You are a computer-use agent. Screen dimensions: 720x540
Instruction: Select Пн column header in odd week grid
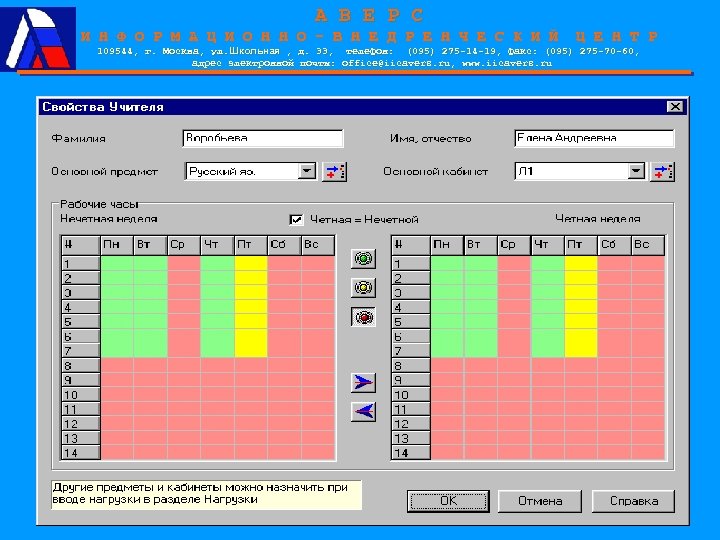[117, 245]
